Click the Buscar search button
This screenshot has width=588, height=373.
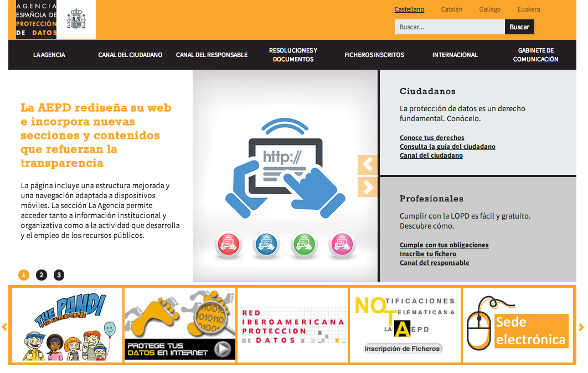(x=519, y=27)
